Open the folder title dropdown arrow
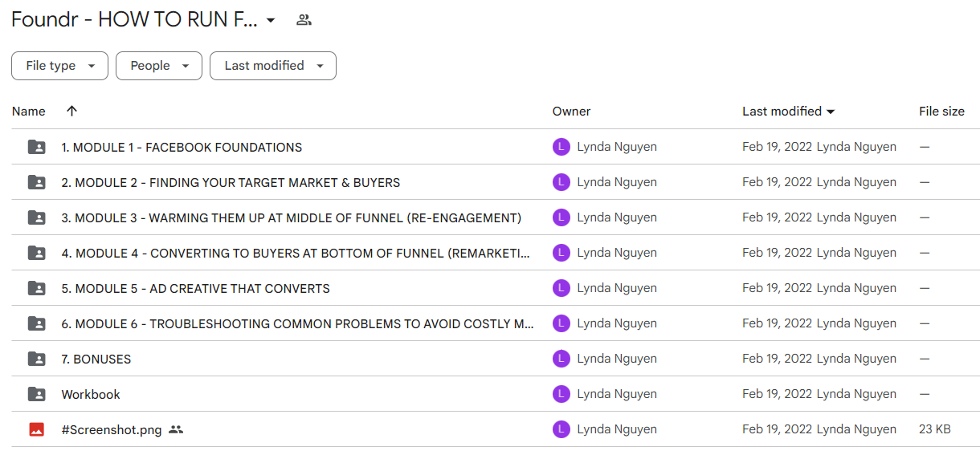Image resolution: width=980 pixels, height=459 pixels. point(271,20)
